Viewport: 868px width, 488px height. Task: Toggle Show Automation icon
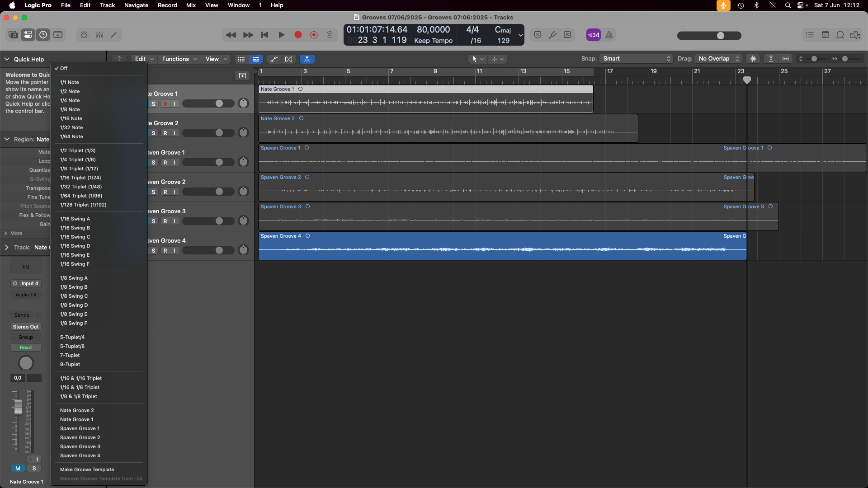point(274,59)
